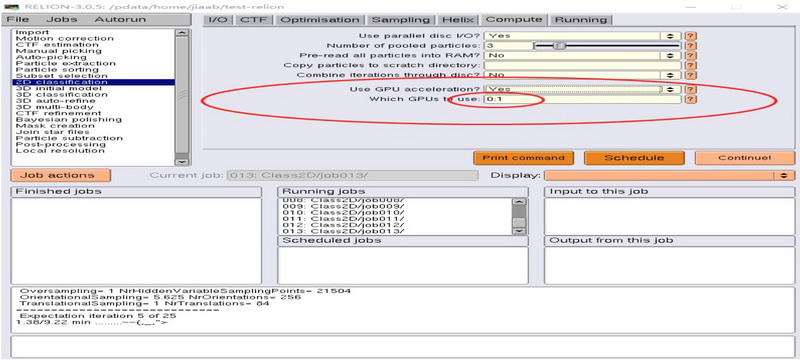
Task: Open help for Use parallel disc I/O
Action: point(691,36)
